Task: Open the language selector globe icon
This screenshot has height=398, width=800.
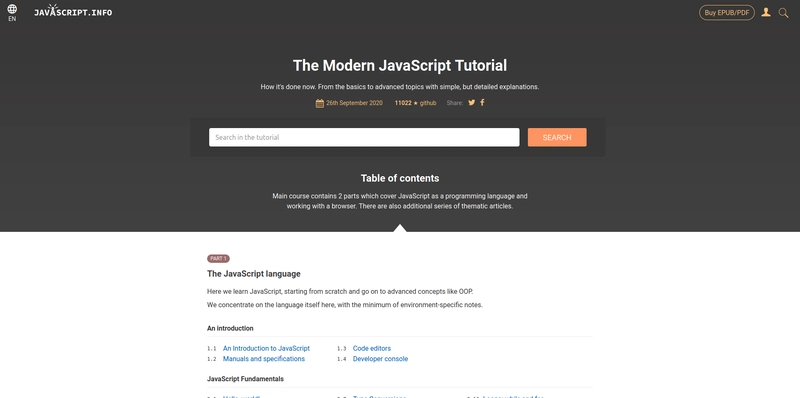Action: coord(12,9)
